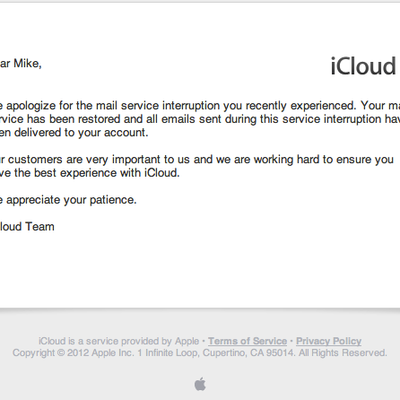Click the 'best experience with iCloud.' line
The image size is (400, 400).
tap(90, 173)
